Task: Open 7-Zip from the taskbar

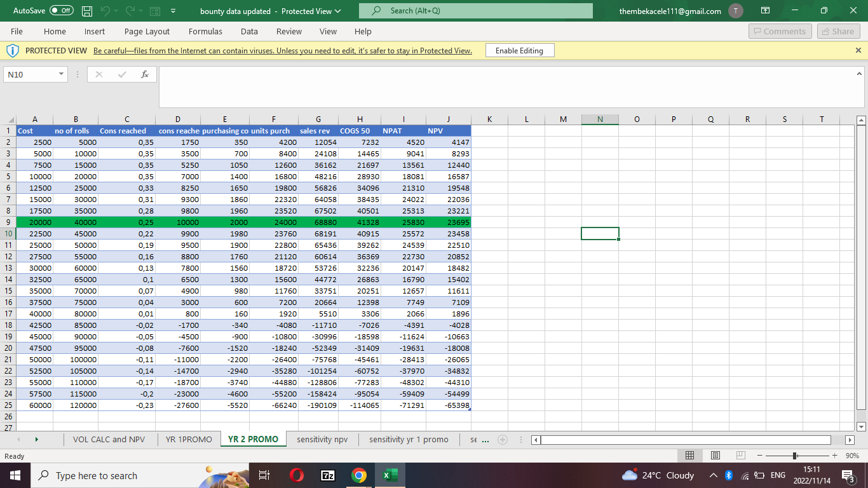Action: pos(328,475)
